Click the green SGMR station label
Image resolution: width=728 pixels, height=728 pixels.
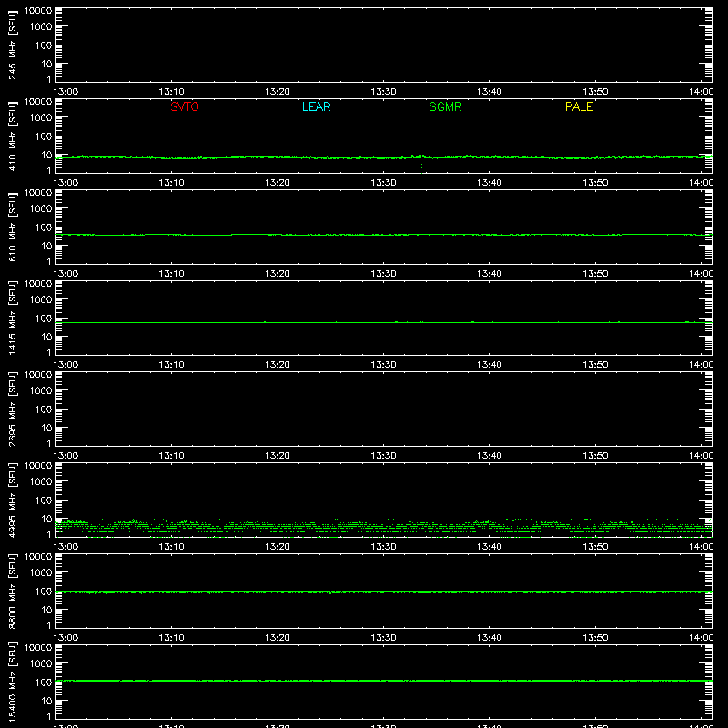pos(445,106)
